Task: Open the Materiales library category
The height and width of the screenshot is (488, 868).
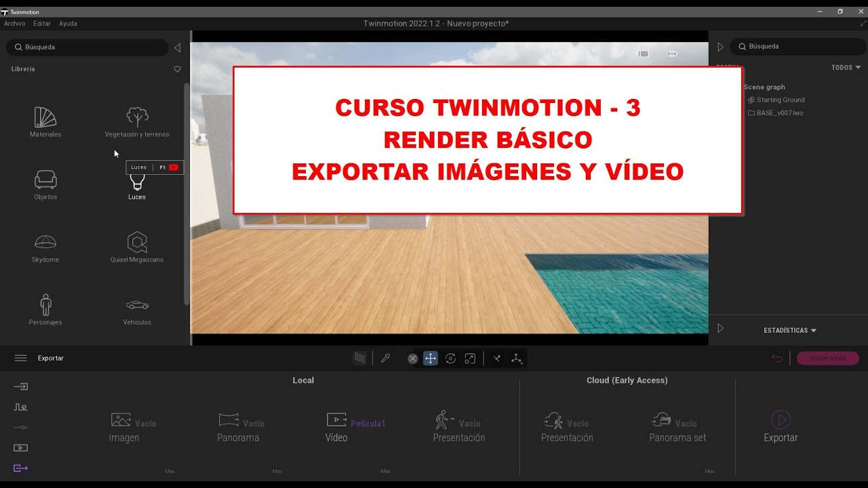Action: pos(45,122)
